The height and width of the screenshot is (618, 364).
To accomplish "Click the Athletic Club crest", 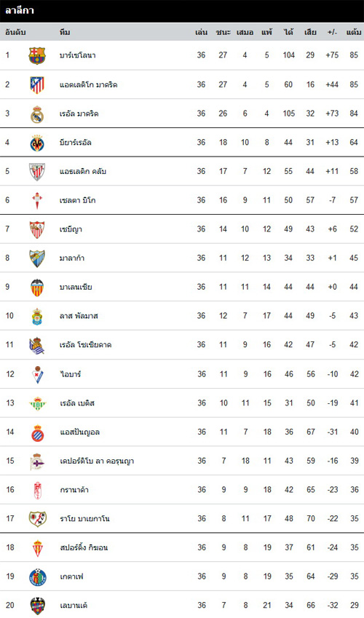I will pos(37,172).
